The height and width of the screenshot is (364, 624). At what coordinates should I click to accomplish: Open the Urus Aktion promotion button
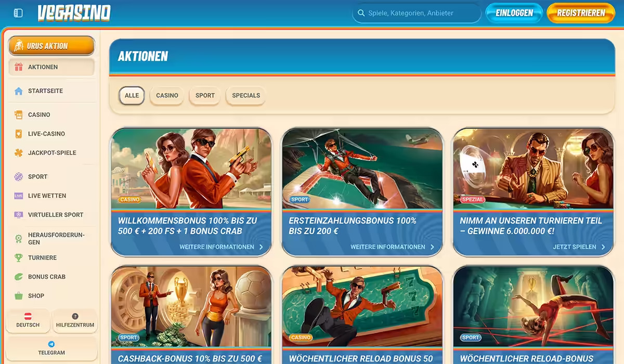pyautogui.click(x=51, y=46)
